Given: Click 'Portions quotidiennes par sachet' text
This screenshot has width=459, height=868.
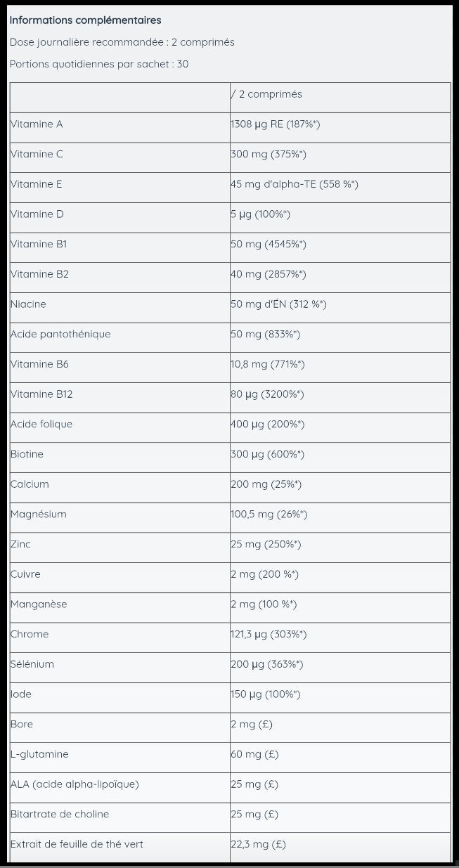Looking at the screenshot, I should point(98,64).
